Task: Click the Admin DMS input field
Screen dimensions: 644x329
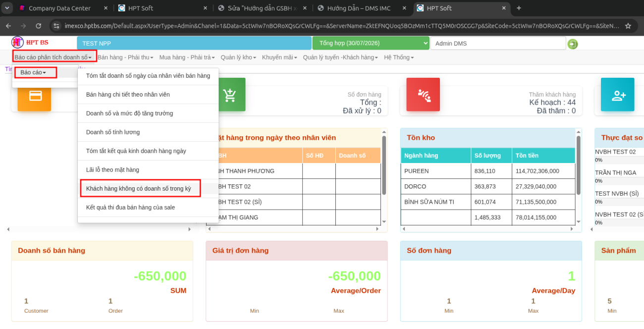Action: point(498,44)
